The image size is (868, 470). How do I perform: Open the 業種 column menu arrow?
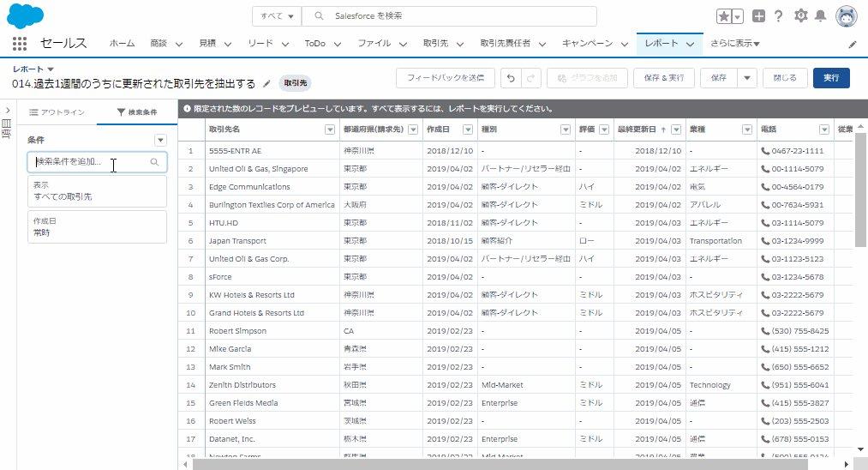pos(747,130)
